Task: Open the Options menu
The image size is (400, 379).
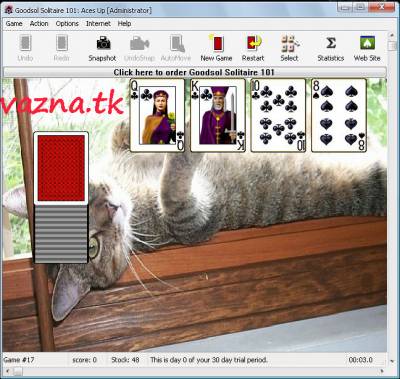Action: [67, 24]
